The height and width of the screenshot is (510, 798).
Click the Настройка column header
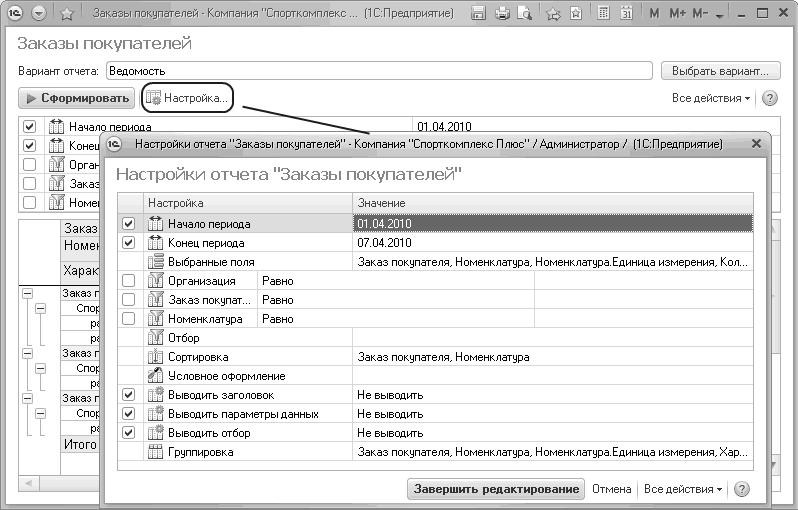(248, 203)
